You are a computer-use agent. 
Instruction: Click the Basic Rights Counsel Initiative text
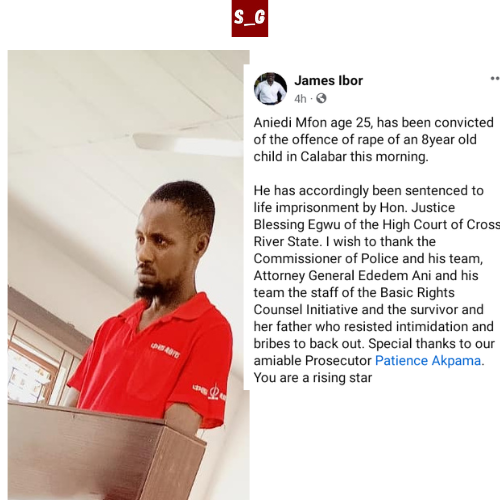tap(354, 301)
